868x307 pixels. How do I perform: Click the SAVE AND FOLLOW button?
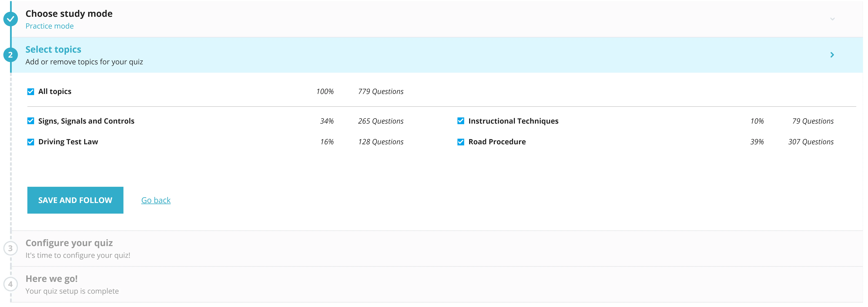tap(75, 199)
